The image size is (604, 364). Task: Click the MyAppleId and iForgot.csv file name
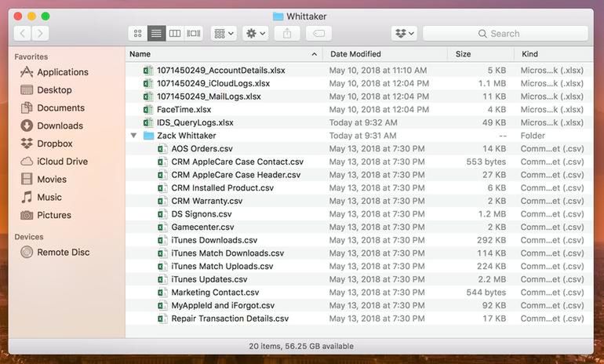tap(223, 306)
